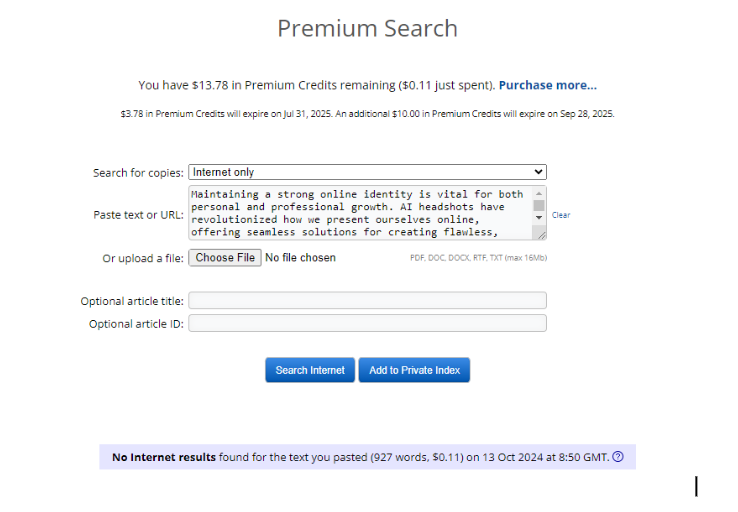Image resolution: width=738 pixels, height=512 pixels.
Task: Click the No file chosen text
Action: (x=301, y=258)
